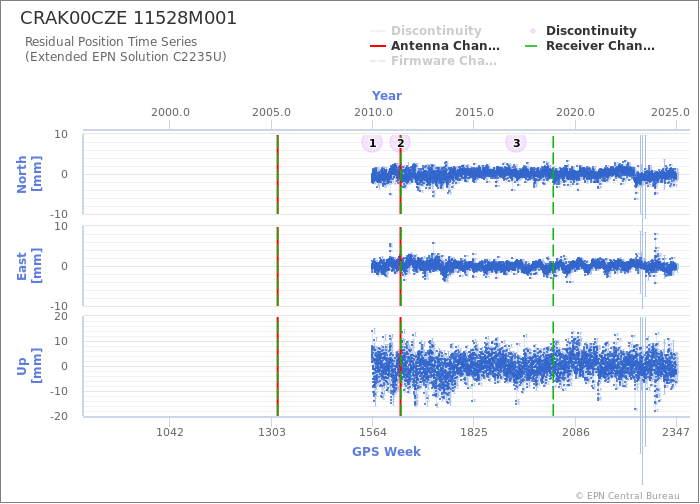Viewport: 700px width, 504px height.
Task: Click the green Receiver Change line swatch
Action: (x=531, y=46)
